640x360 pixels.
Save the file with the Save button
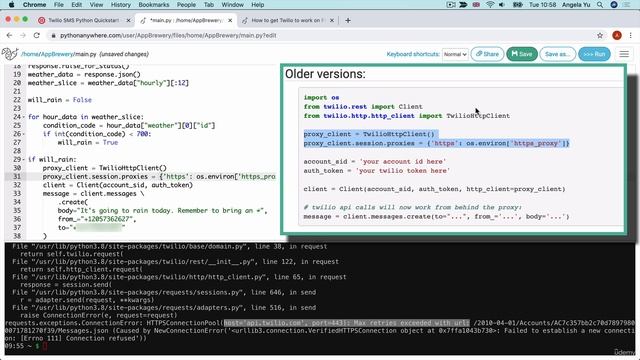coord(522,54)
